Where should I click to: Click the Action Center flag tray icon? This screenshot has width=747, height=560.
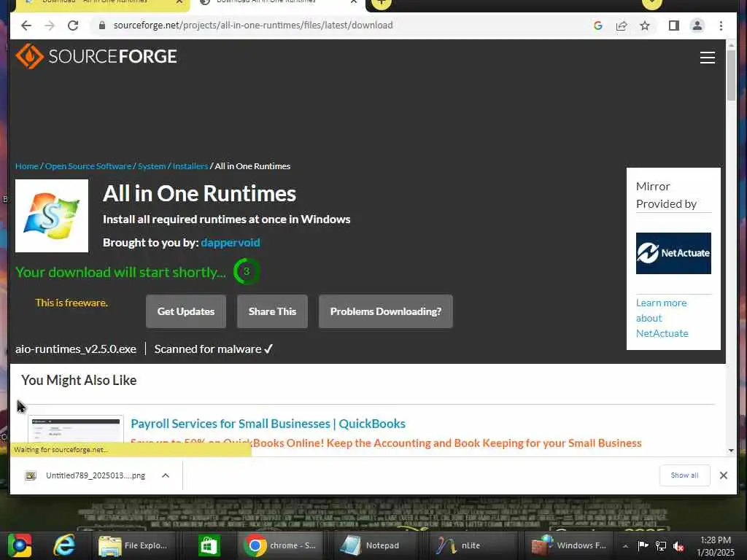[643, 546]
